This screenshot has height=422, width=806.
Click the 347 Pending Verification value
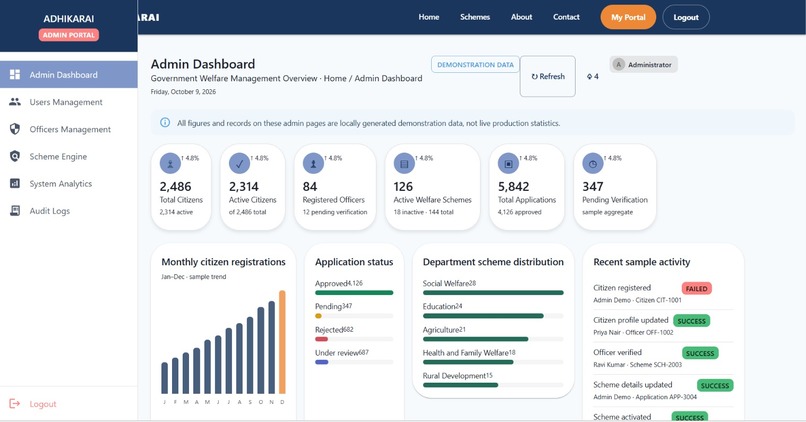pos(593,187)
